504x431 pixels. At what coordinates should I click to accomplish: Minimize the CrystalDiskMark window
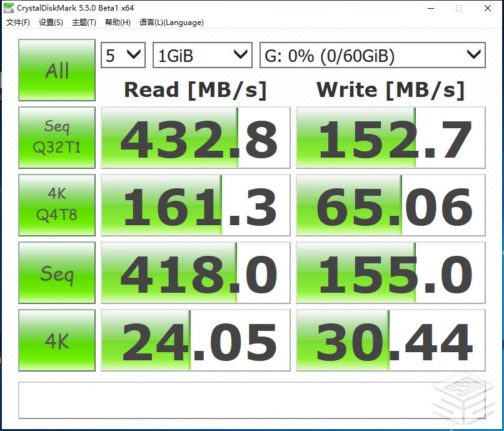431,8
